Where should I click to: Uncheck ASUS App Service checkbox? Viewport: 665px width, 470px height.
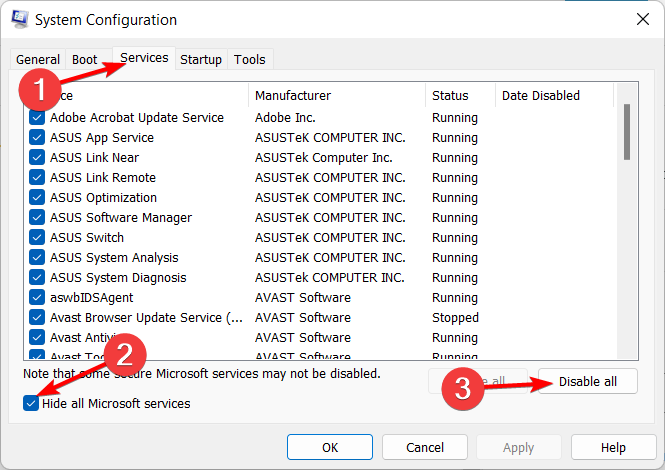37,138
